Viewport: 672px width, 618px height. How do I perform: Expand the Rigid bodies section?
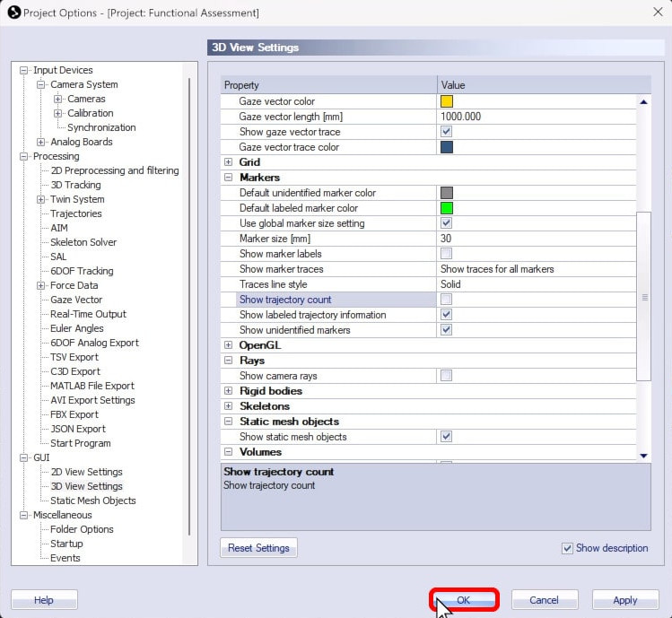(229, 391)
